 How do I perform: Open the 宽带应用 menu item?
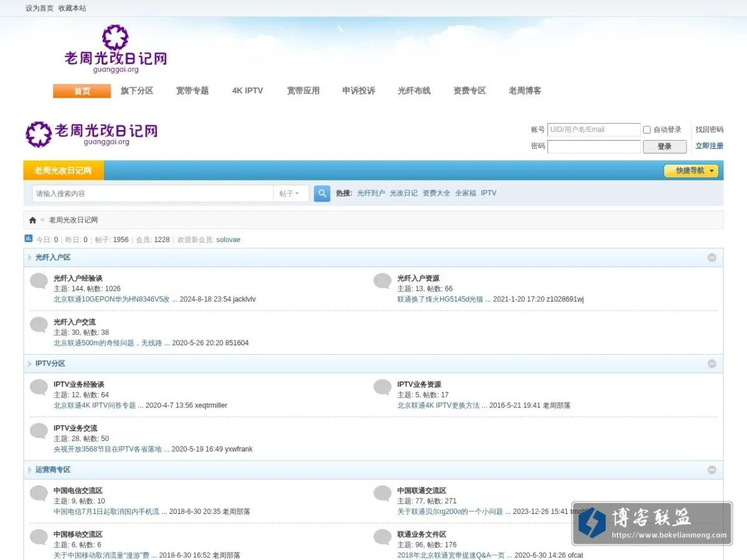[x=303, y=91]
